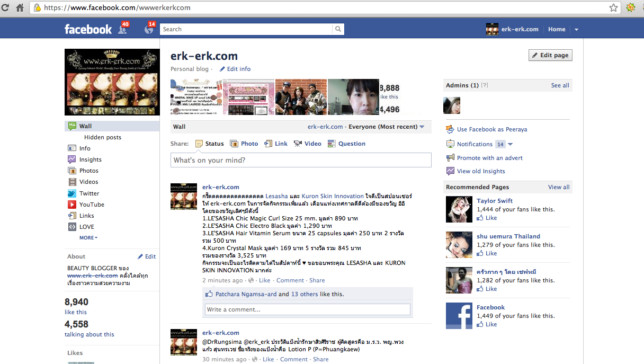Open the Info sidebar icon

(x=72, y=148)
